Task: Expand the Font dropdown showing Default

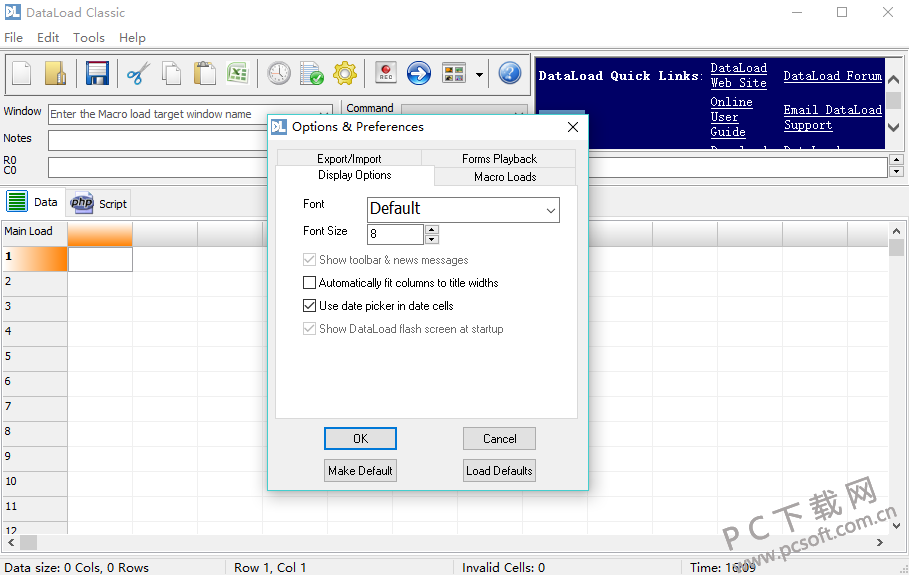Action: pos(550,210)
